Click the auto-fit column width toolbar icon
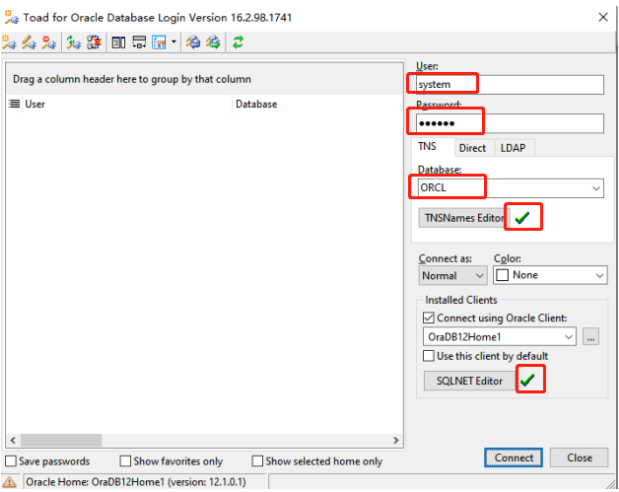Screen dimensions: 619x492 139,42
